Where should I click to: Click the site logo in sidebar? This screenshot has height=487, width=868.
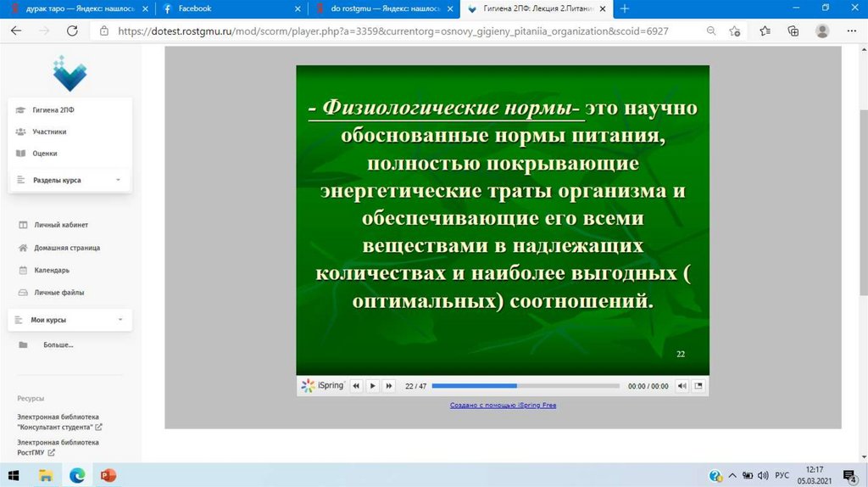[70, 73]
